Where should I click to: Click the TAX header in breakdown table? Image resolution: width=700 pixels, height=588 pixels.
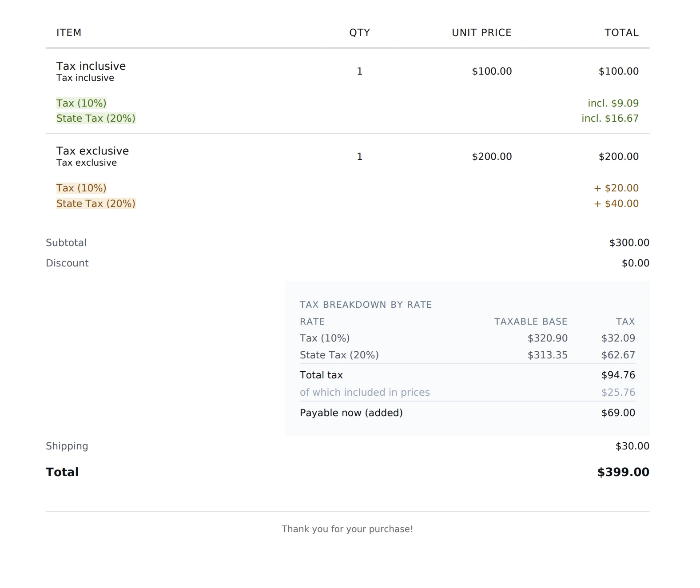tap(625, 322)
